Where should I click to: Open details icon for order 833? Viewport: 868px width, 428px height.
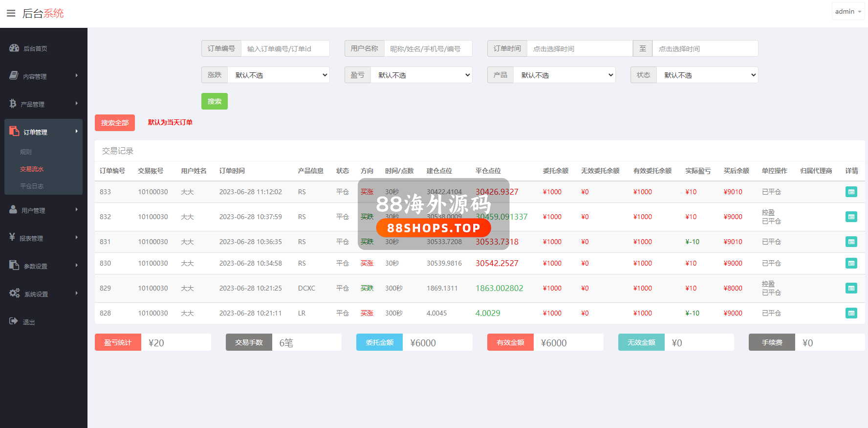pyautogui.click(x=851, y=192)
